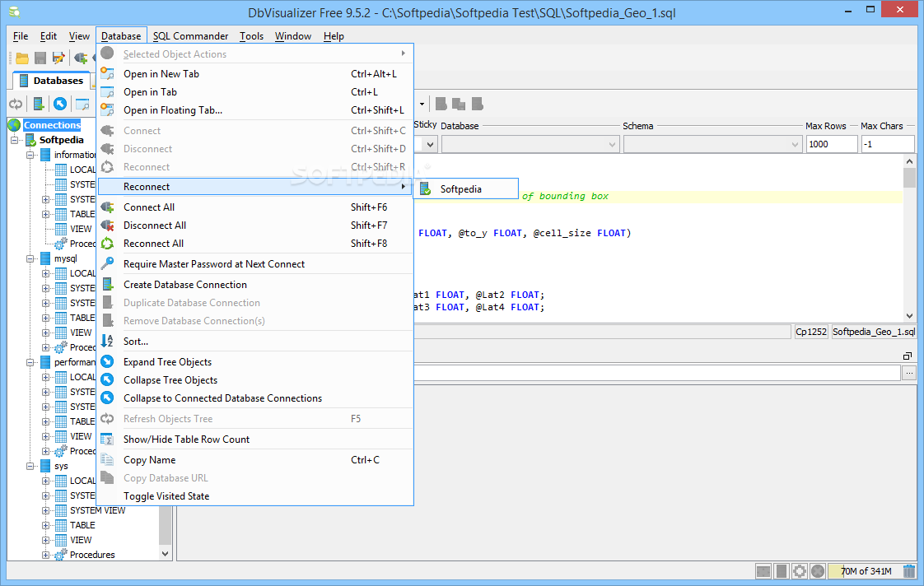Open the Database combo box in SQL Commander
The width and height of the screenshot is (924, 586).
(x=530, y=144)
